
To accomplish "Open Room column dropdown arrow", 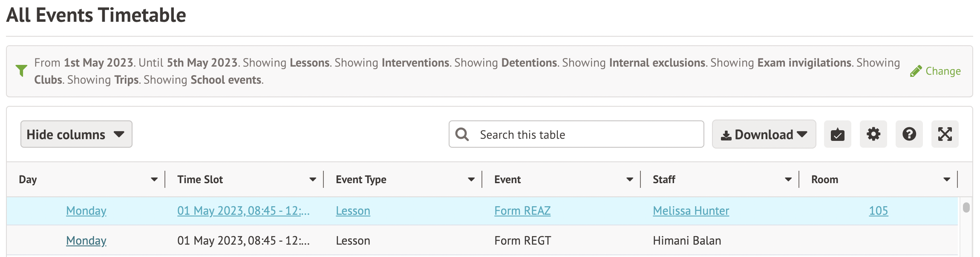I will [947, 180].
